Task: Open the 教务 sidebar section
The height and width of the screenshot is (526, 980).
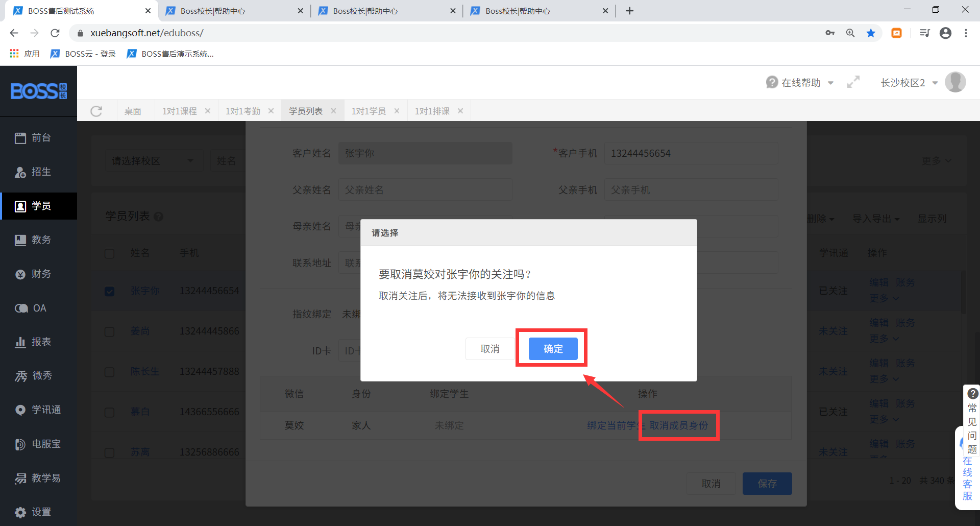Action: click(x=38, y=240)
